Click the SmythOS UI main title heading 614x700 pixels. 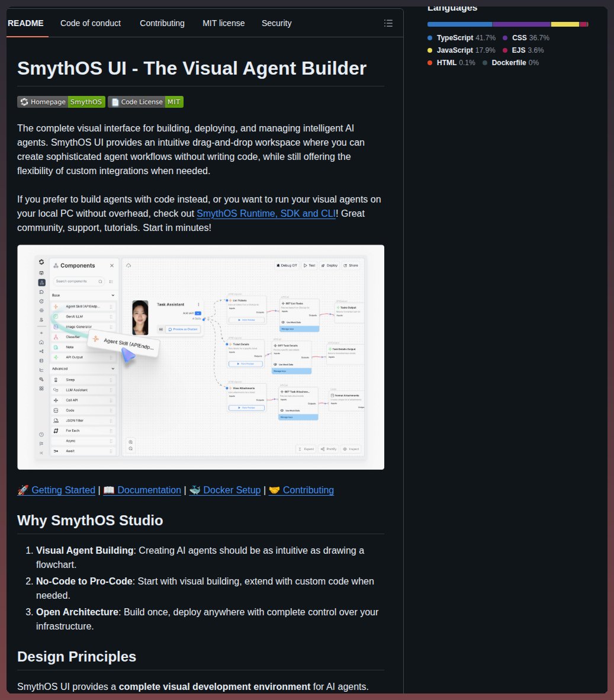[192, 68]
